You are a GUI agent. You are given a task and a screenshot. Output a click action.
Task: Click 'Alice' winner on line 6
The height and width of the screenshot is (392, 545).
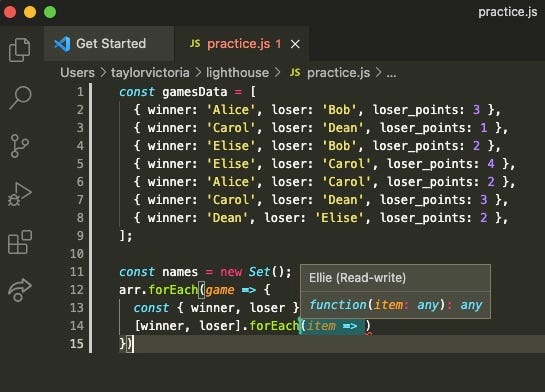[231, 182]
